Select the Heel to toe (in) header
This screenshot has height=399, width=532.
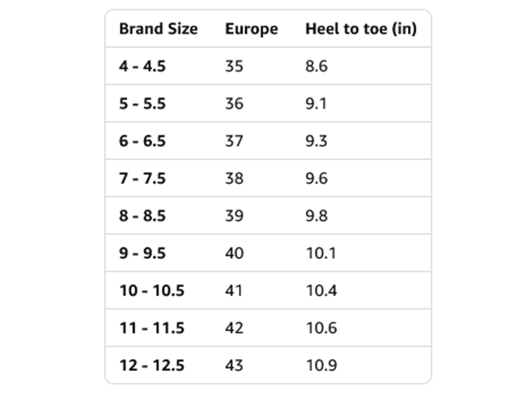pyautogui.click(x=361, y=29)
